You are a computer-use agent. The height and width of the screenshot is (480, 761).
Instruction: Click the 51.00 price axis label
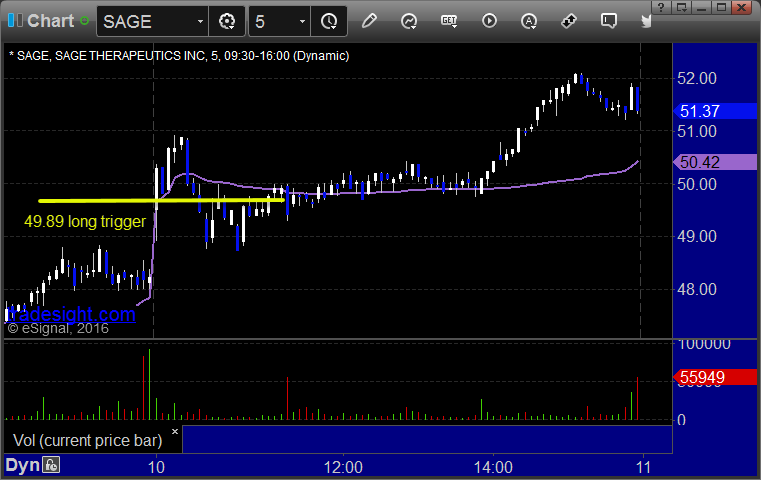[696, 131]
